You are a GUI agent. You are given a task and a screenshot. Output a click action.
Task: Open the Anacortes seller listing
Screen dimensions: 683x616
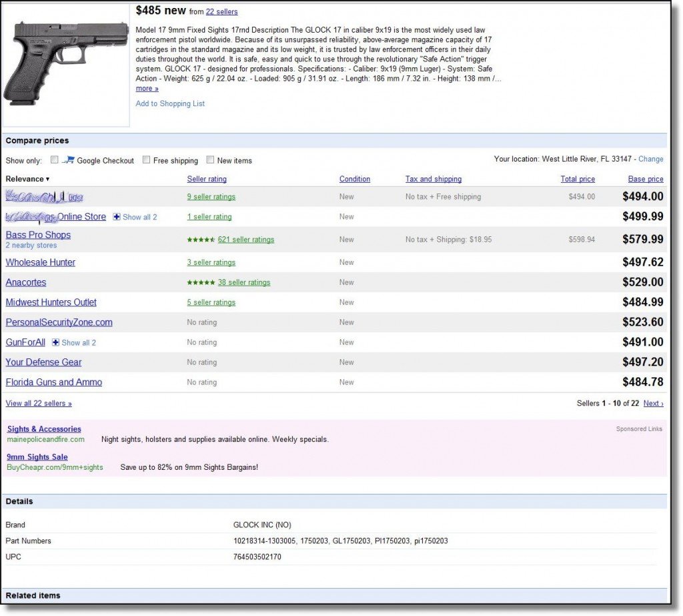click(x=26, y=282)
